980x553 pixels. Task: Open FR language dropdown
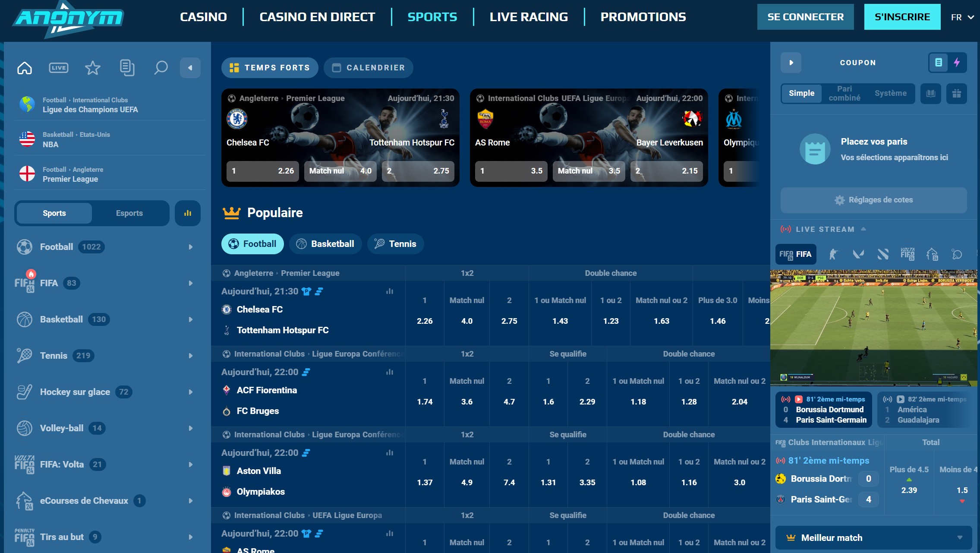962,17
